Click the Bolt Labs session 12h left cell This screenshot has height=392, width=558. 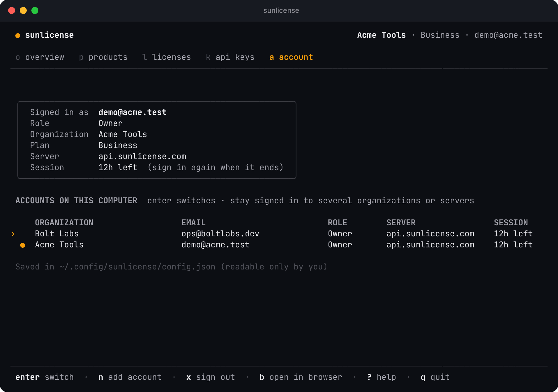[513, 234]
